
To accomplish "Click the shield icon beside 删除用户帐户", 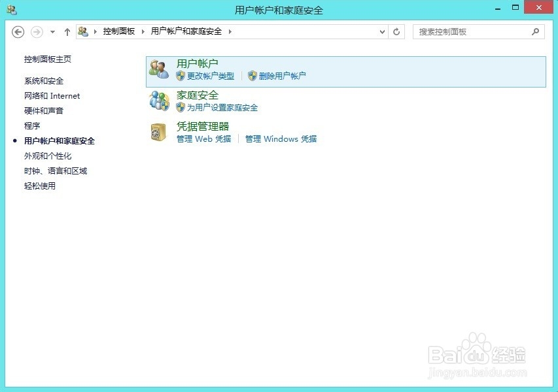I will [x=253, y=76].
